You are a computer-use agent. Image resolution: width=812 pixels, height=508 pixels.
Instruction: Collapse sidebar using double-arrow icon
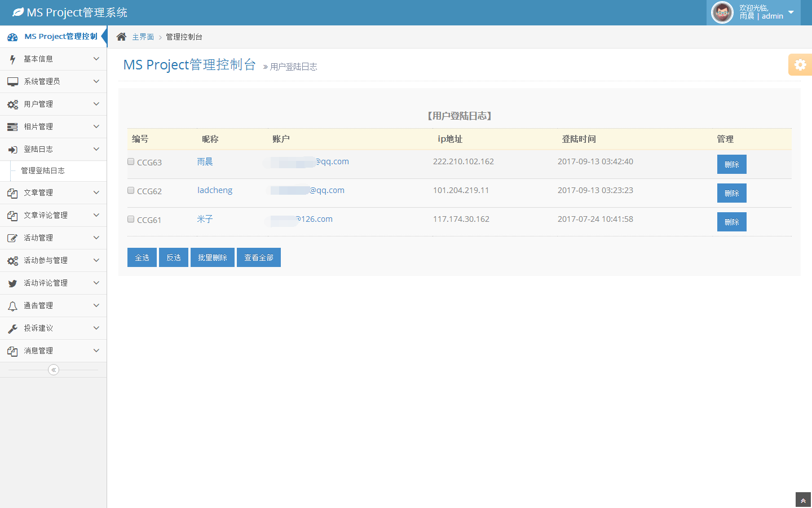tap(54, 370)
